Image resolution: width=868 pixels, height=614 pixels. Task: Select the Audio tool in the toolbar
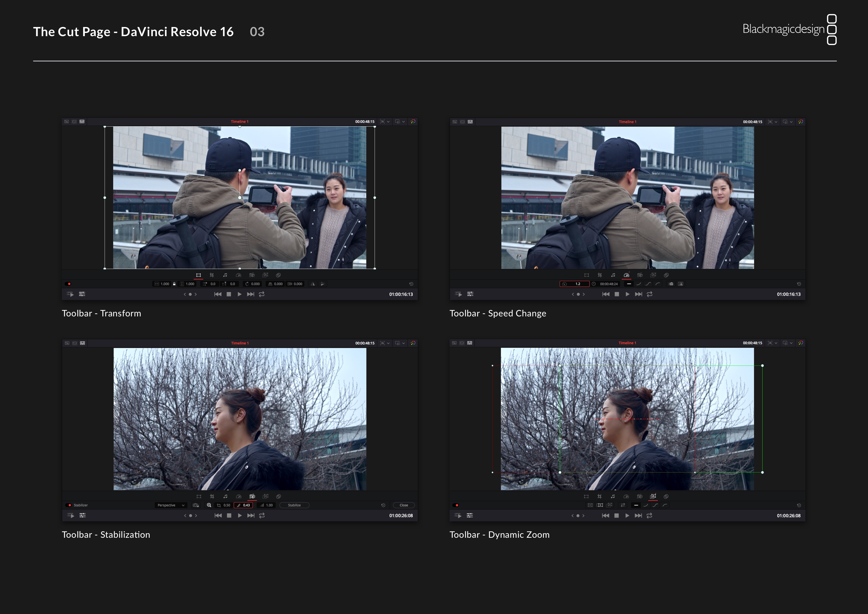pos(226,275)
